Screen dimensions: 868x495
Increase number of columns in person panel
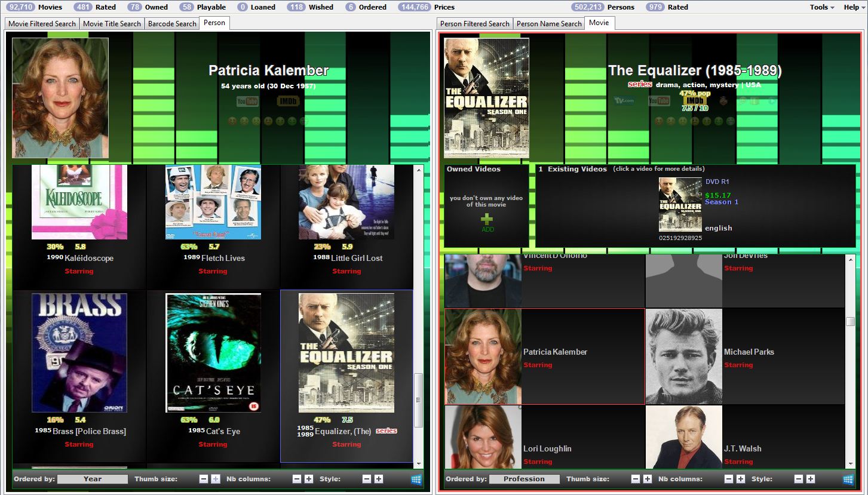(x=309, y=479)
